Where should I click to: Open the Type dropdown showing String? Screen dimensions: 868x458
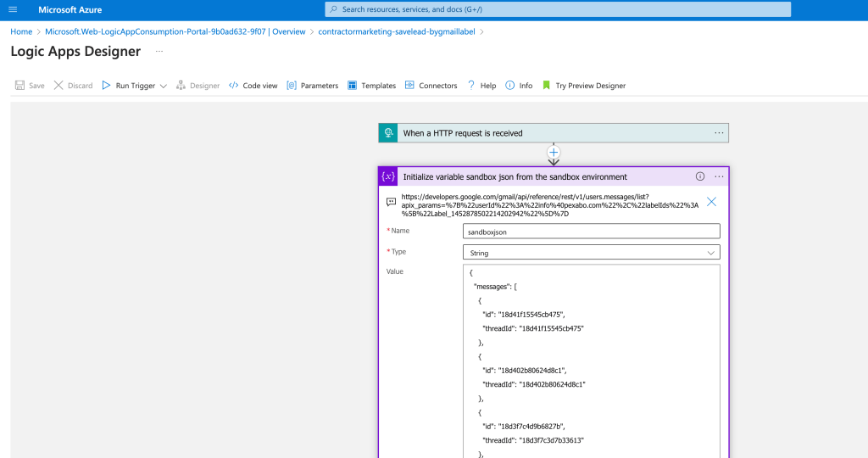(x=591, y=253)
